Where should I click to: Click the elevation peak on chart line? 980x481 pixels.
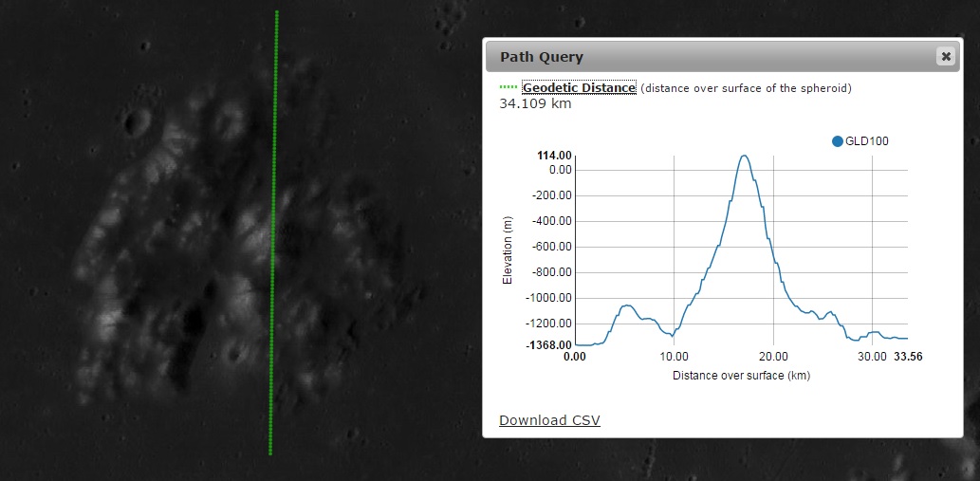743,156
